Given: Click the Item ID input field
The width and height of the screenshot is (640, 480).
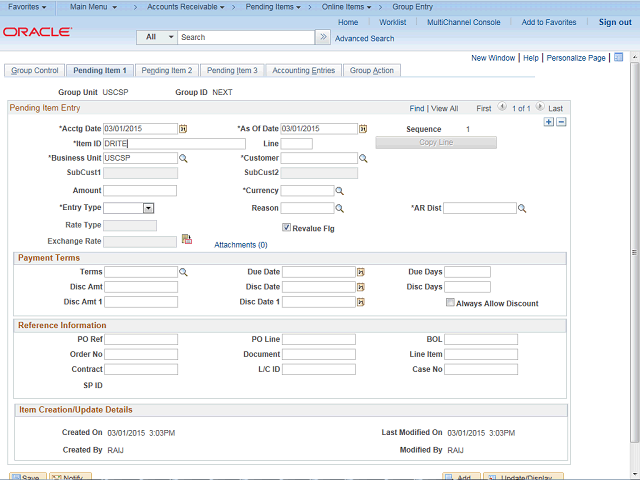Looking at the screenshot, I should pos(174,144).
